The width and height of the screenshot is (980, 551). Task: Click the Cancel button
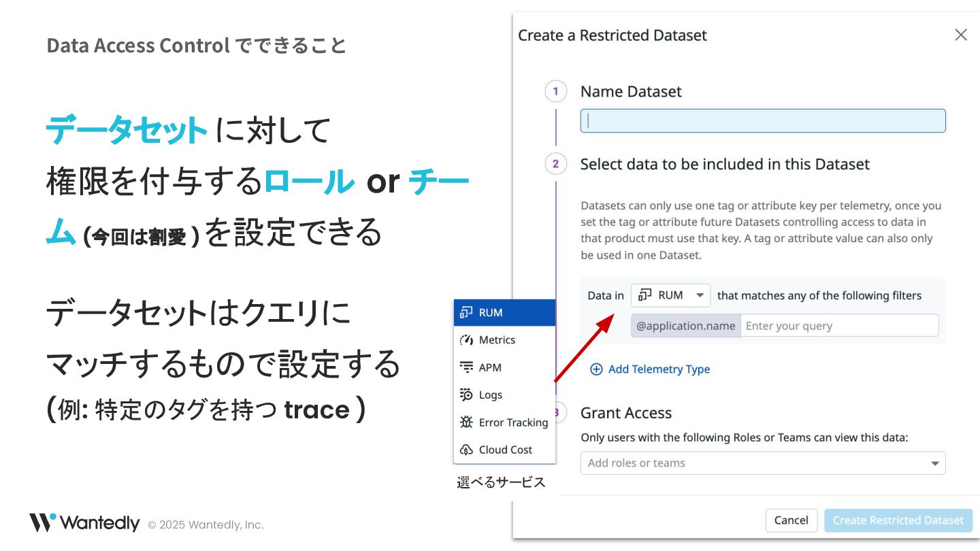[791, 520]
